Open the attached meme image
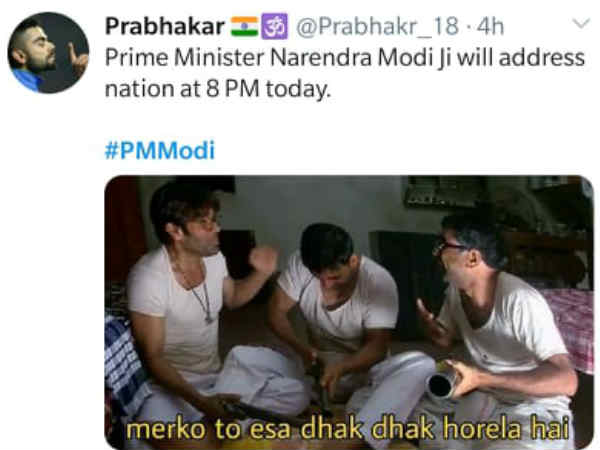The width and height of the screenshot is (600, 450). [x=349, y=312]
